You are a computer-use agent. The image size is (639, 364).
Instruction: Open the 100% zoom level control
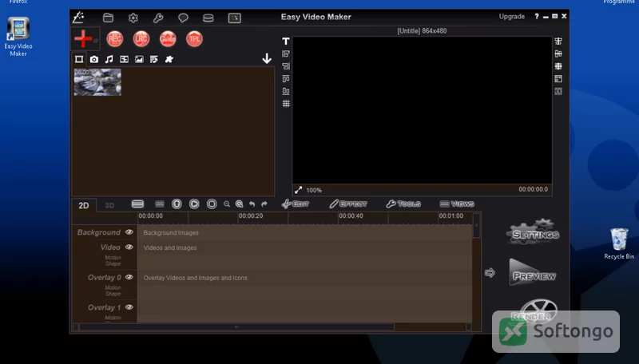click(314, 190)
